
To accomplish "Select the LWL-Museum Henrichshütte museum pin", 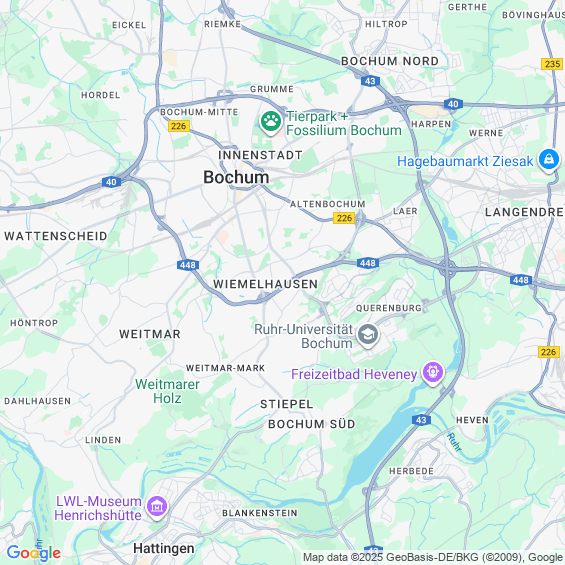I will tap(157, 507).
